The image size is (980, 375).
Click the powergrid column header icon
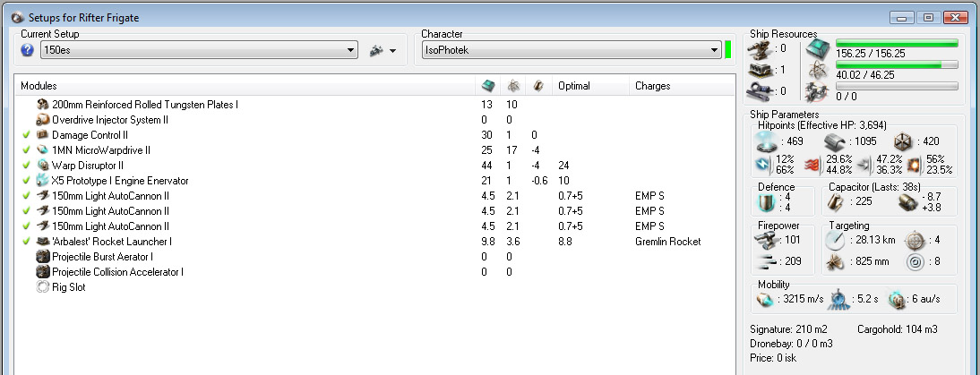513,86
